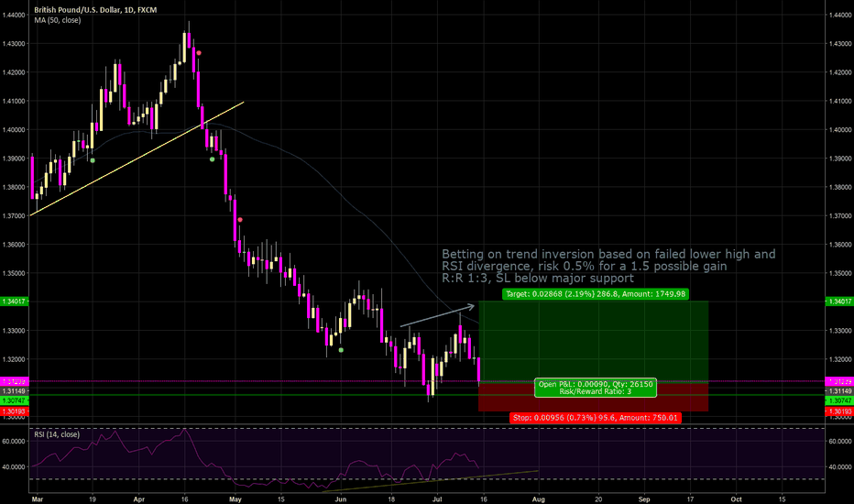Click the 1.31149 price label on right axis
854x504 pixels.
[839, 391]
